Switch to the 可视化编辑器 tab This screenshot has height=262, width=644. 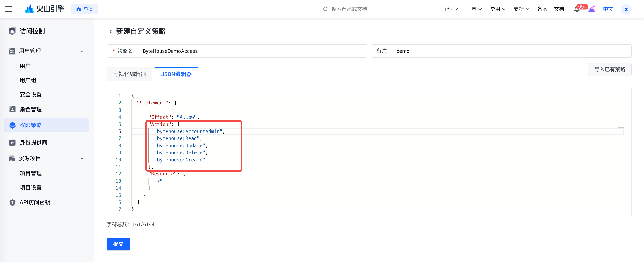(x=129, y=74)
